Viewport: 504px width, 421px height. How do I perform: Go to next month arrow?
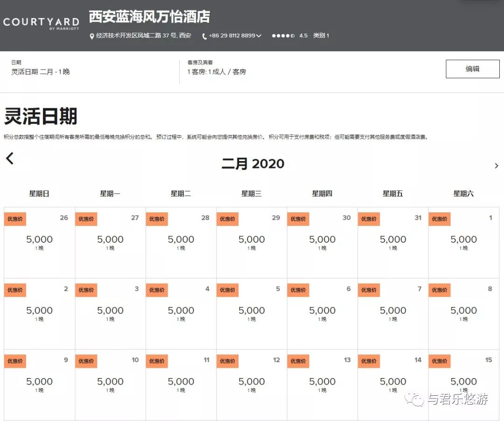click(496, 166)
